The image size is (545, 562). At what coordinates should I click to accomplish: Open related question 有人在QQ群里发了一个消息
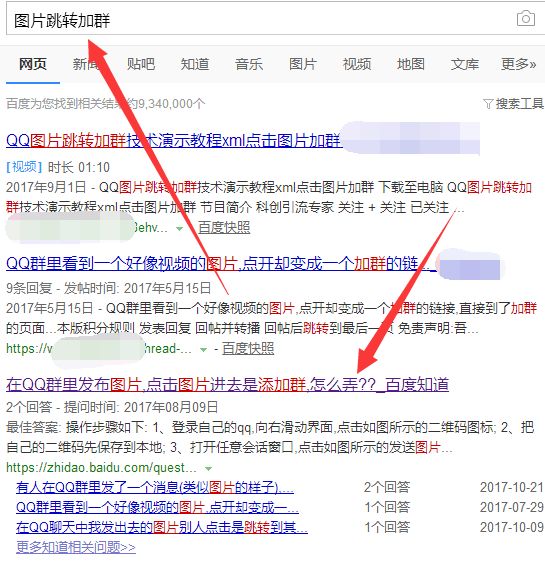click(155, 487)
